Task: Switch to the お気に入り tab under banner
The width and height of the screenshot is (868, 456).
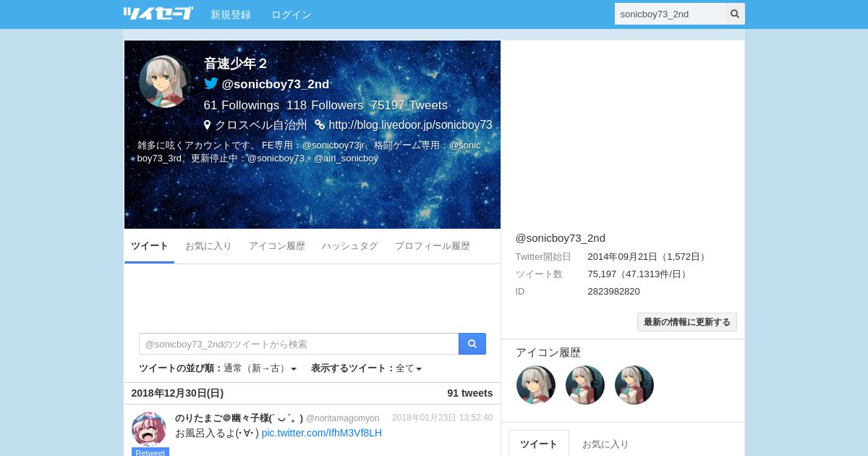Action: [208, 246]
